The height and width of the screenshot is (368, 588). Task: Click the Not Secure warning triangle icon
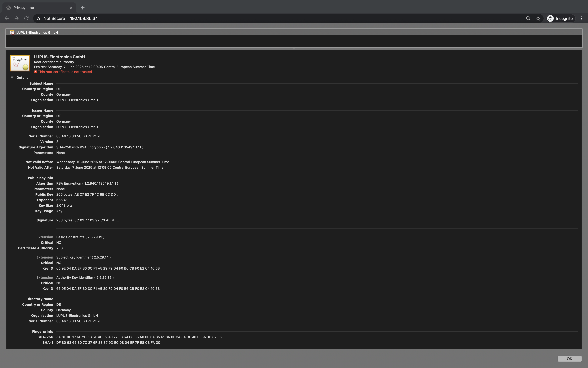click(x=39, y=19)
